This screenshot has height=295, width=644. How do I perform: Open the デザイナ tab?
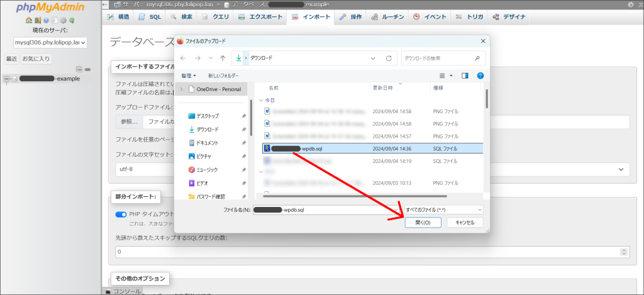click(x=509, y=17)
